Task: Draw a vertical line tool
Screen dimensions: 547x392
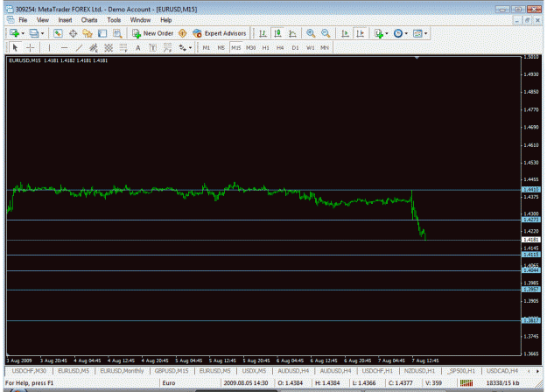Action: point(49,48)
